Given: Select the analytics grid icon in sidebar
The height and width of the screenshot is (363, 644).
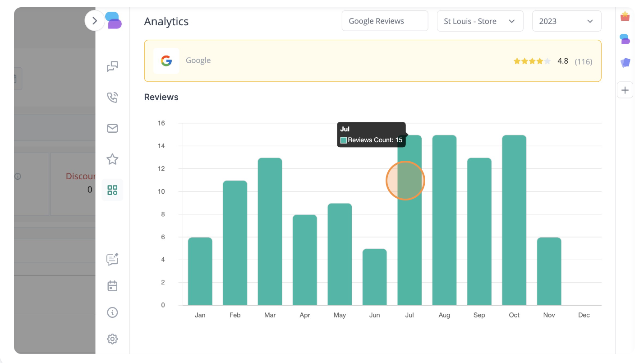Looking at the screenshot, I should (x=112, y=190).
